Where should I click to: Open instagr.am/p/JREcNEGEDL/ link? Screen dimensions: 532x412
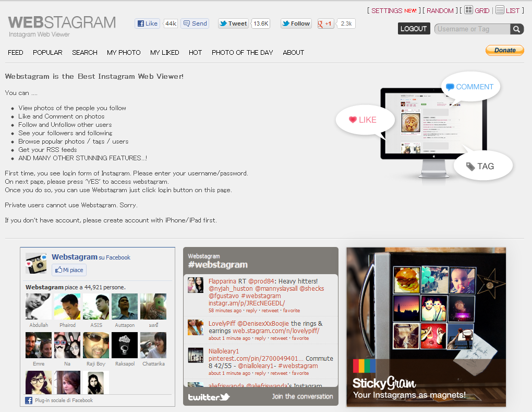point(247,303)
